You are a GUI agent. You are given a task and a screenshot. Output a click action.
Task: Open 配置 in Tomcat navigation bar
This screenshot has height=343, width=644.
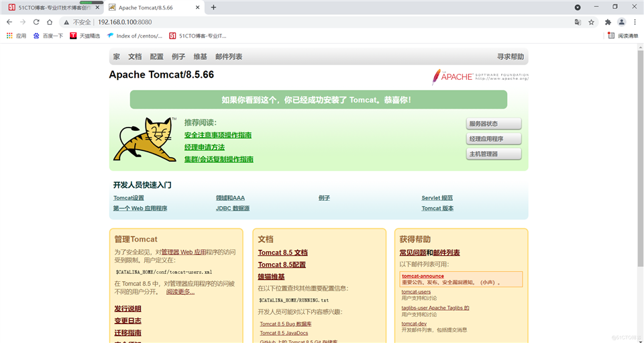click(156, 56)
